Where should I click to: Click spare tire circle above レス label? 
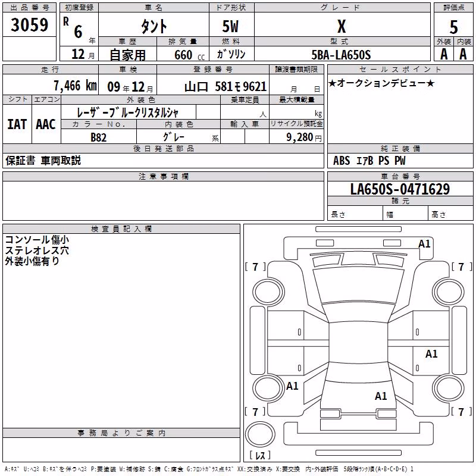point(260,434)
